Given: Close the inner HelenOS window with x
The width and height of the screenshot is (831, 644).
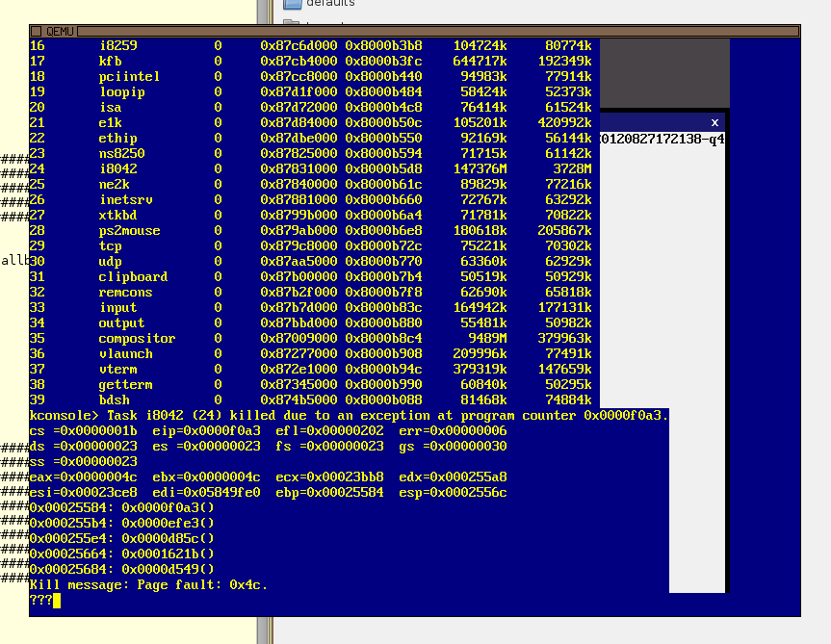Looking at the screenshot, I should tap(714, 122).
